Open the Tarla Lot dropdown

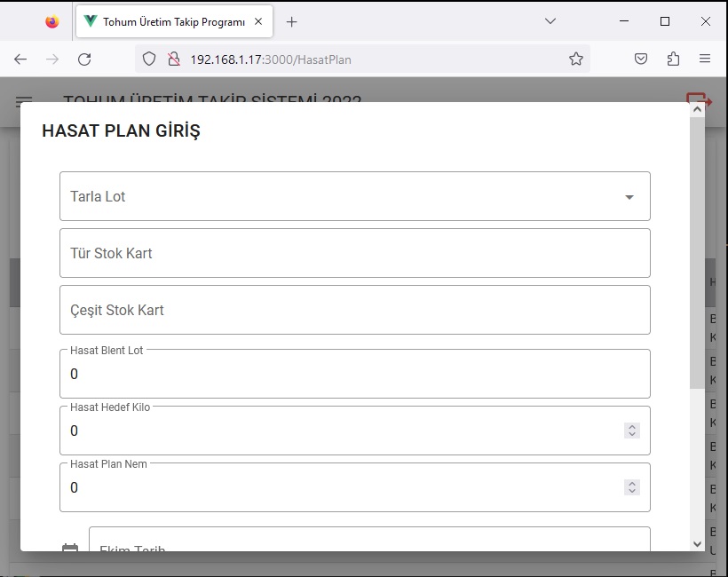[355, 196]
